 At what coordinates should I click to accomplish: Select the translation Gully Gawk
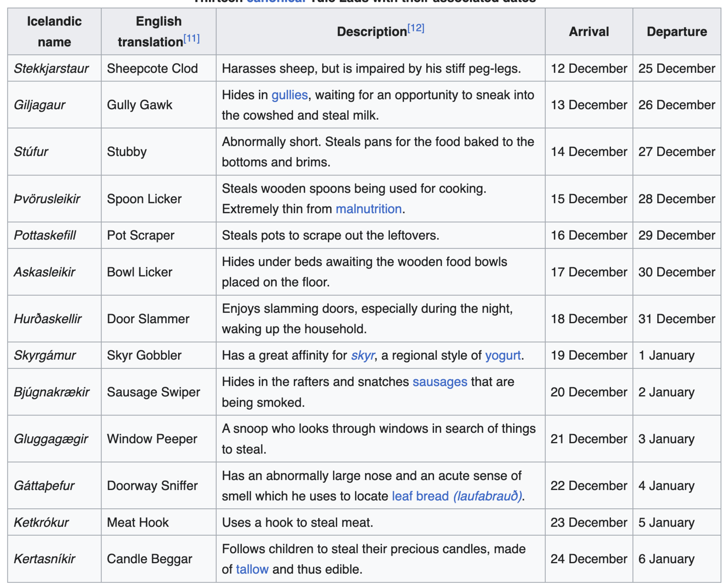[x=139, y=105]
